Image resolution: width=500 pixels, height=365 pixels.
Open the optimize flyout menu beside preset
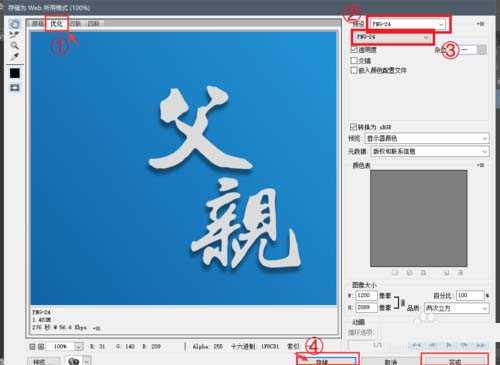(x=480, y=24)
